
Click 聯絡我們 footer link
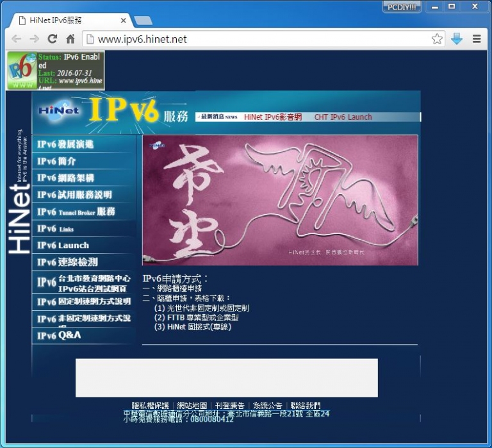[x=306, y=405]
